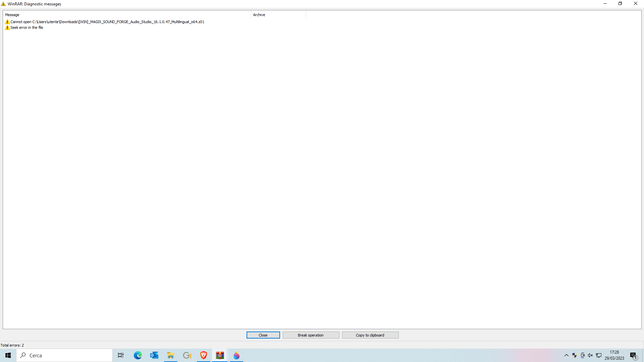Close the WinRAR window with X

636,4
